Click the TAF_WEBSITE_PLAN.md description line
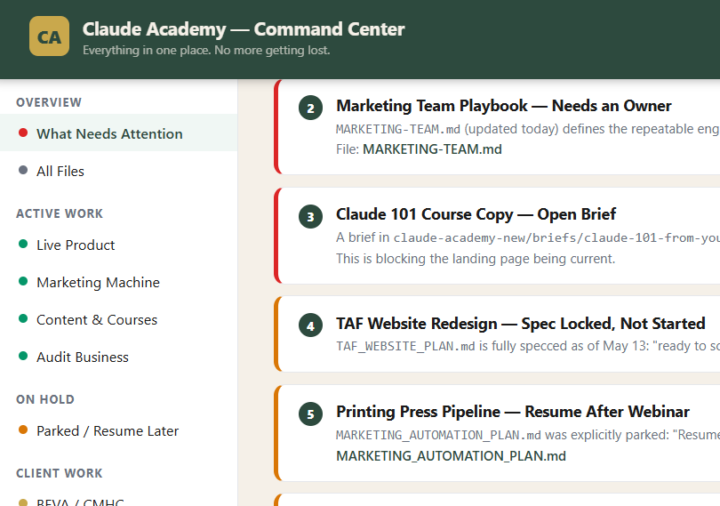This screenshot has width=720, height=506. (528, 346)
